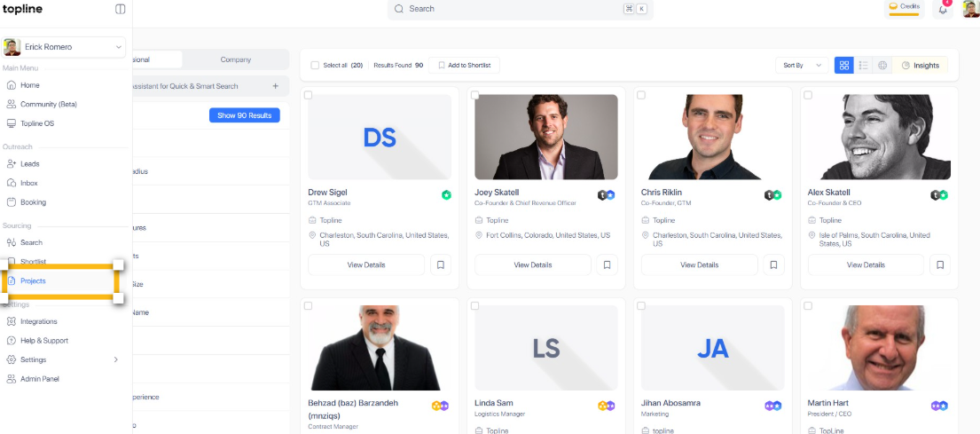This screenshot has height=434, width=980.
Task: Click Joey Skatell's profile photo
Action: (x=546, y=137)
